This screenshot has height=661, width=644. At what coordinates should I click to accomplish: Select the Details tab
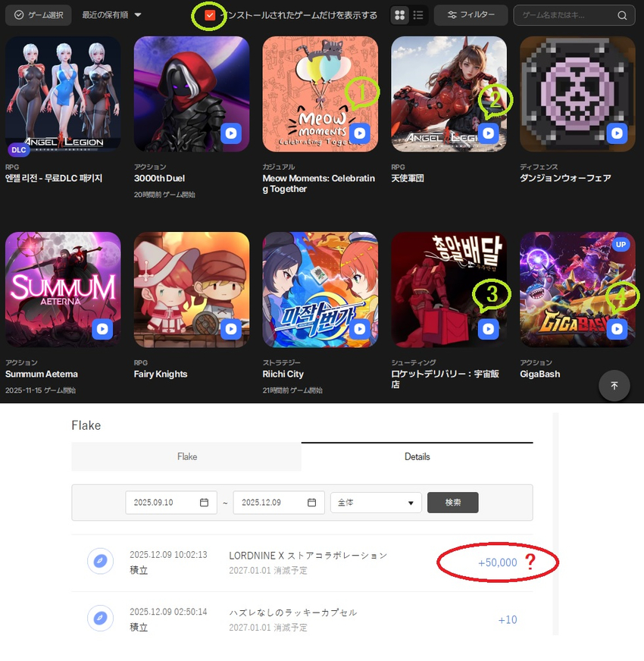point(417,456)
